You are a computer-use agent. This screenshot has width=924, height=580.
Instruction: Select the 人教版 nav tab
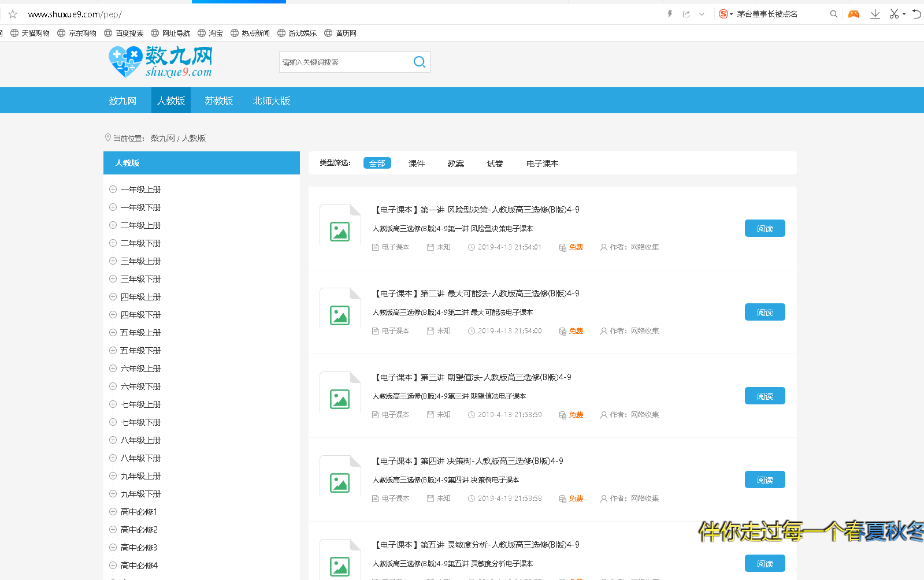click(171, 101)
